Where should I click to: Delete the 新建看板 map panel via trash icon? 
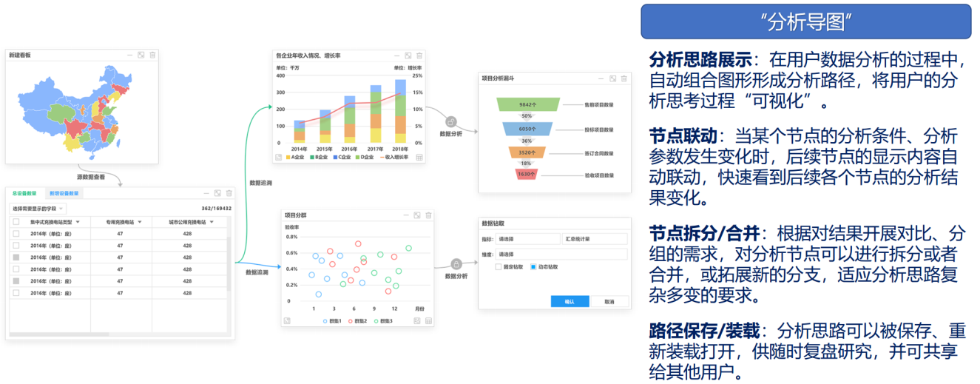click(x=152, y=55)
